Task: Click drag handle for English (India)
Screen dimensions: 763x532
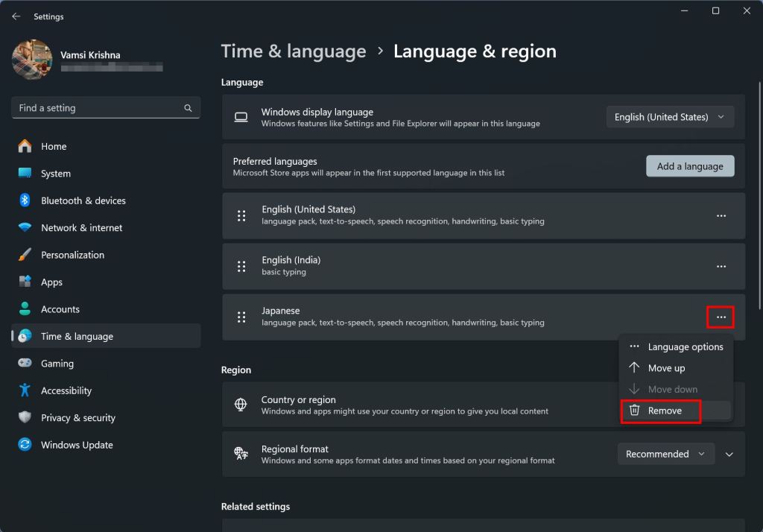Action: [241, 266]
